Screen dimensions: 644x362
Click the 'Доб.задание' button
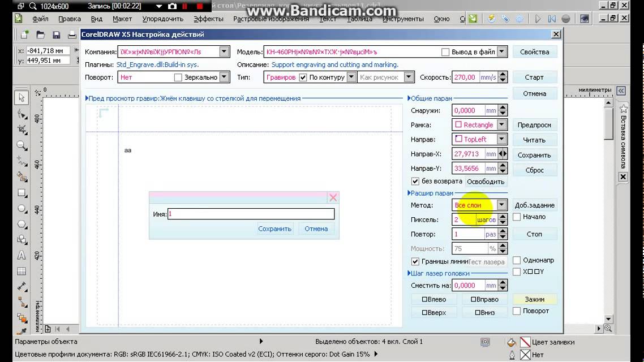tap(534, 205)
